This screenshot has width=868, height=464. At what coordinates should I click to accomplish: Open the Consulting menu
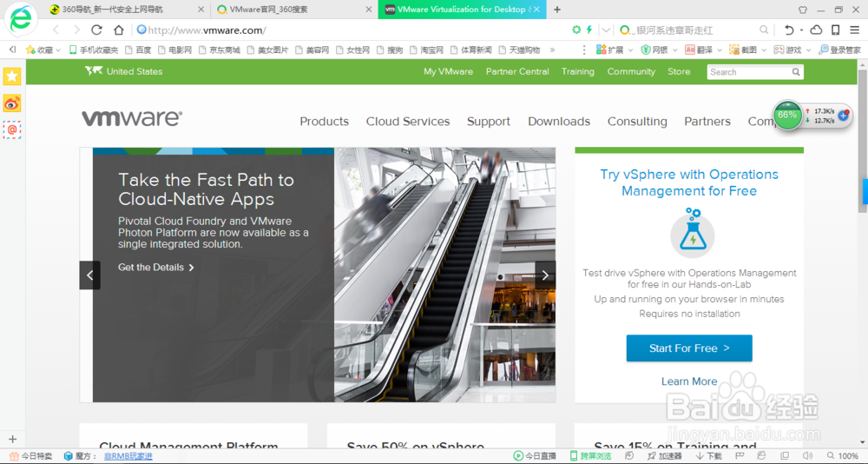[x=637, y=122]
